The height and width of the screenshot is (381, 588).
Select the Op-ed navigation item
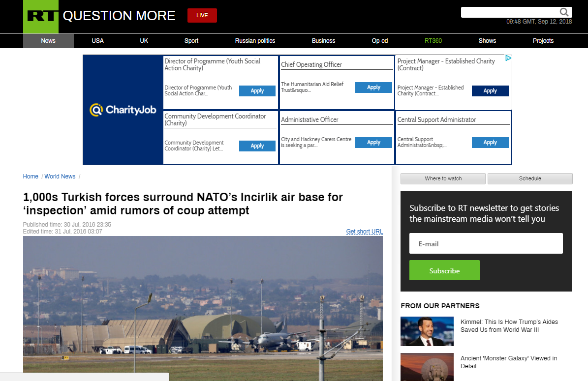click(x=379, y=41)
